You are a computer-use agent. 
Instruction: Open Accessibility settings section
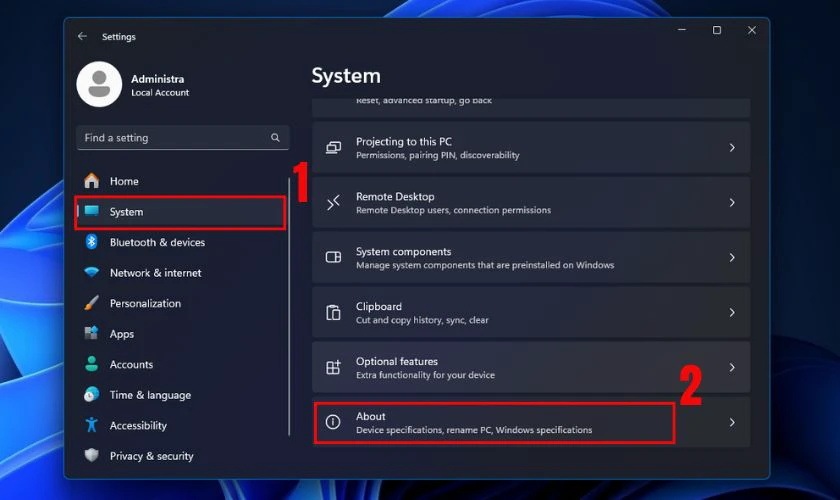[181, 426]
